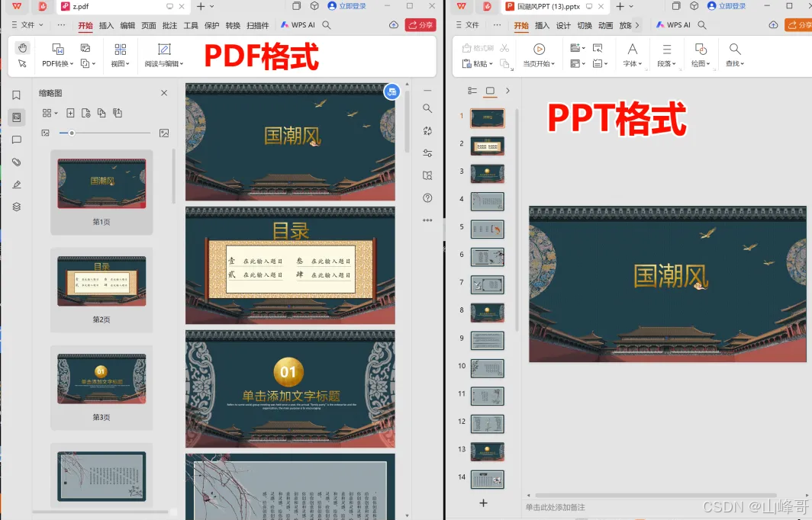
Task: Close the 缩略图 thumbnail panel
Action: tap(164, 93)
